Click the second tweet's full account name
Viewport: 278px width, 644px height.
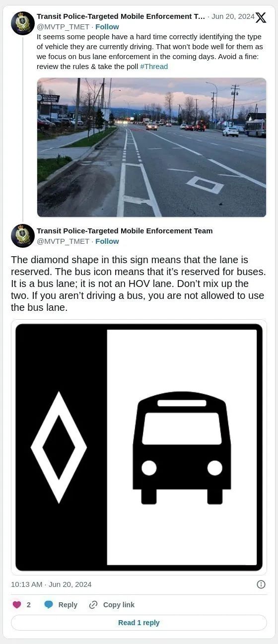(x=125, y=231)
